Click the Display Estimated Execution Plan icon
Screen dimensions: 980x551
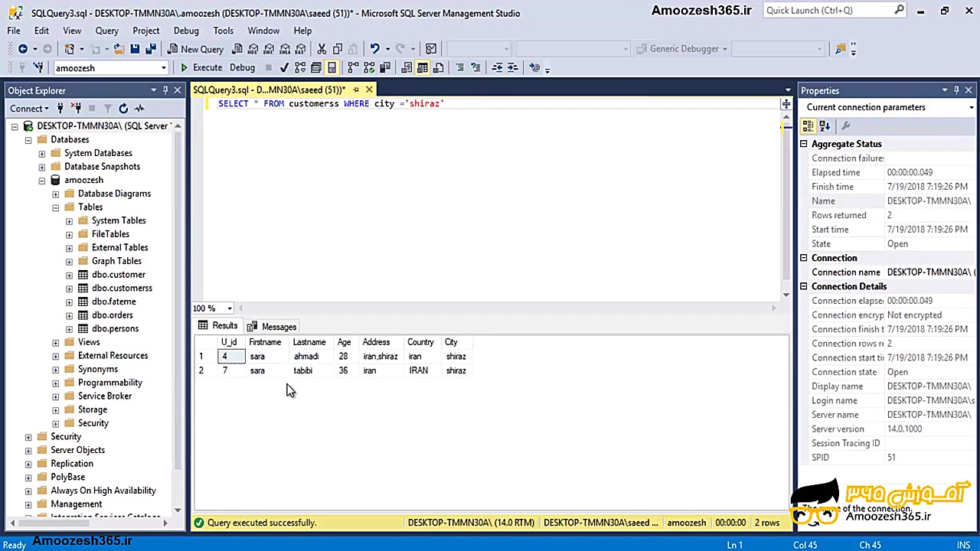tap(300, 67)
